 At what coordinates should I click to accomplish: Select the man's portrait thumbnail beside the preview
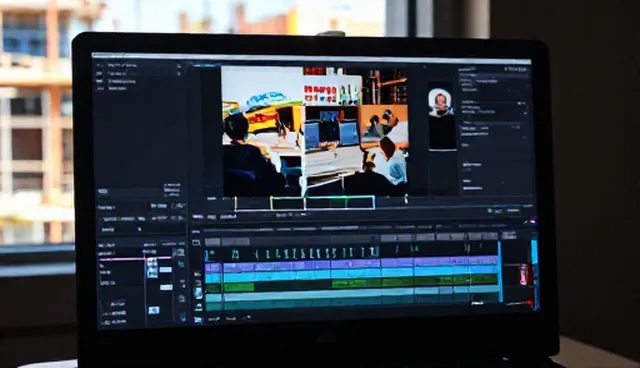(x=441, y=117)
